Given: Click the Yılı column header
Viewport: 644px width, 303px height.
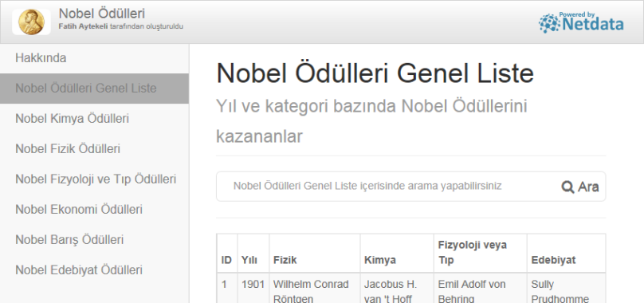Looking at the screenshot, I should coord(253,253).
